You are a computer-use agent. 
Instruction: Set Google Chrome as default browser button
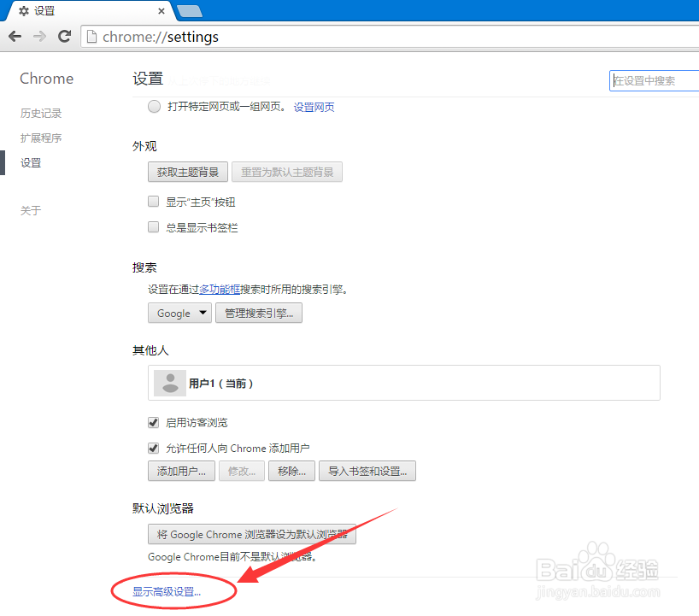(252, 534)
